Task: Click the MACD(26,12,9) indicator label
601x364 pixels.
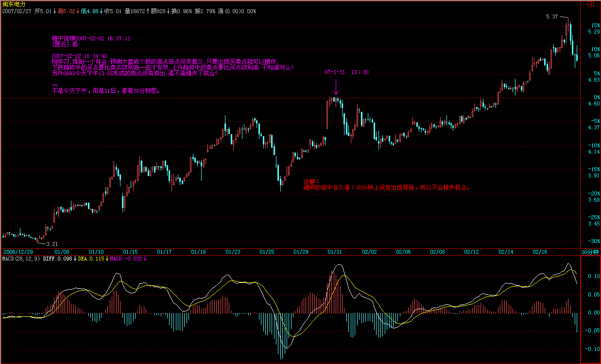Action: click(21, 259)
